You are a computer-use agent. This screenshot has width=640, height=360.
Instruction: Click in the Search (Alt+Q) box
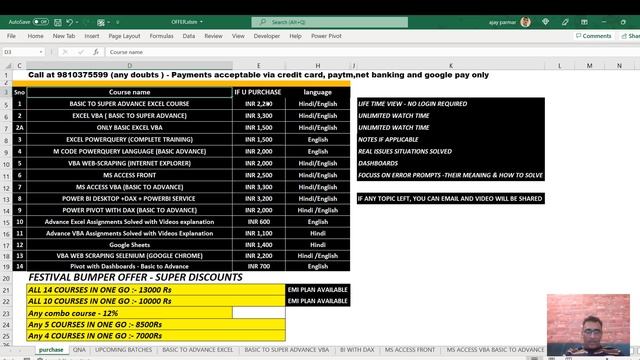pyautogui.click(x=329, y=22)
